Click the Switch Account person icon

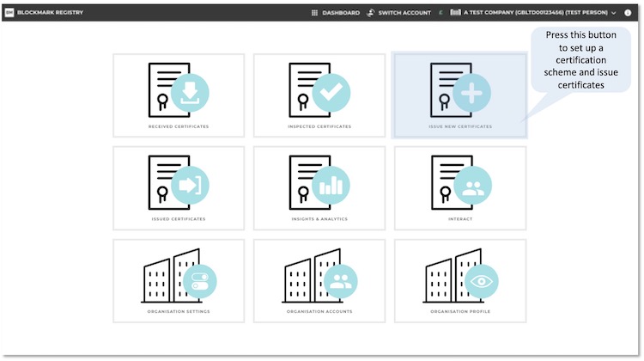(x=371, y=13)
